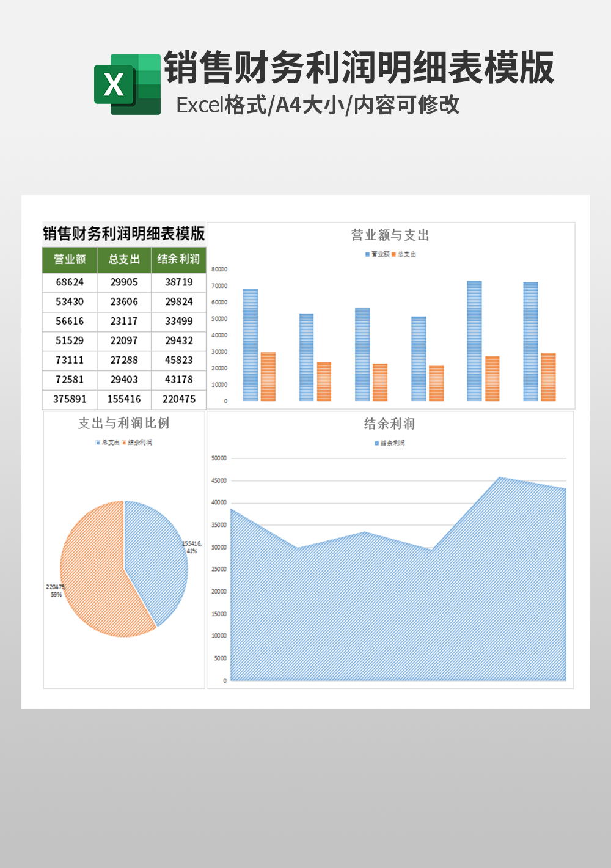Select cell with value 23606
The width and height of the screenshot is (611, 868).
[124, 302]
